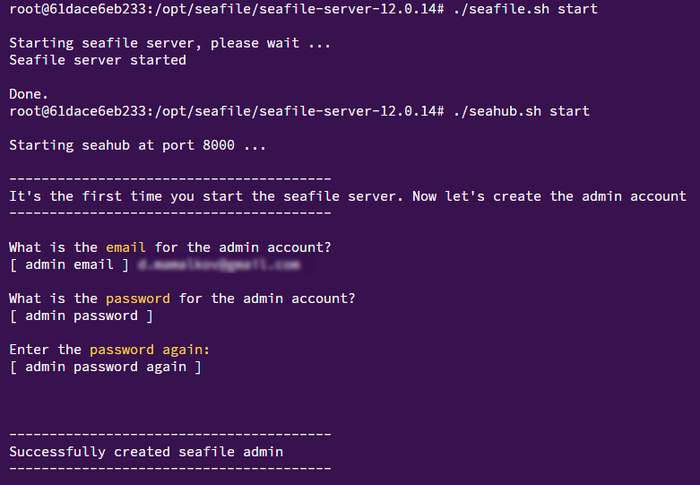
Task: Click the dashed line above the success message
Action: 170,434
